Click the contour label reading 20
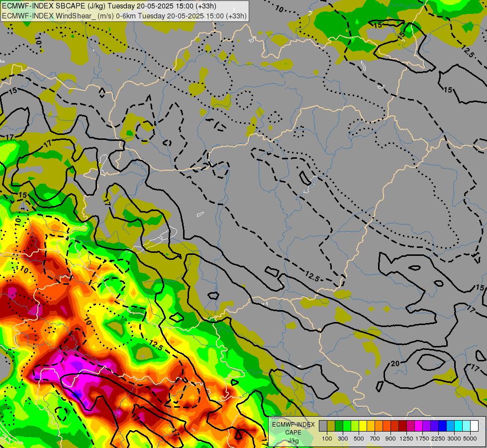The width and height of the screenshot is (487, 448). [395, 363]
